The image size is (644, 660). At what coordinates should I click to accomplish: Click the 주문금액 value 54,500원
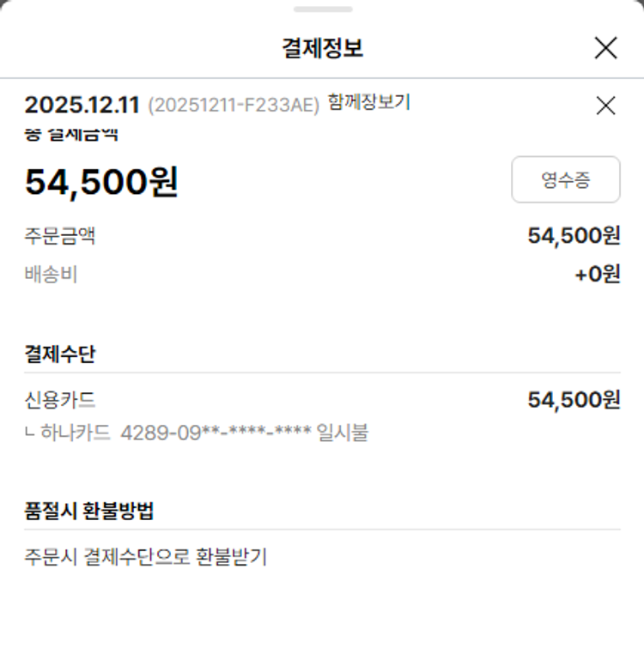[x=574, y=235]
